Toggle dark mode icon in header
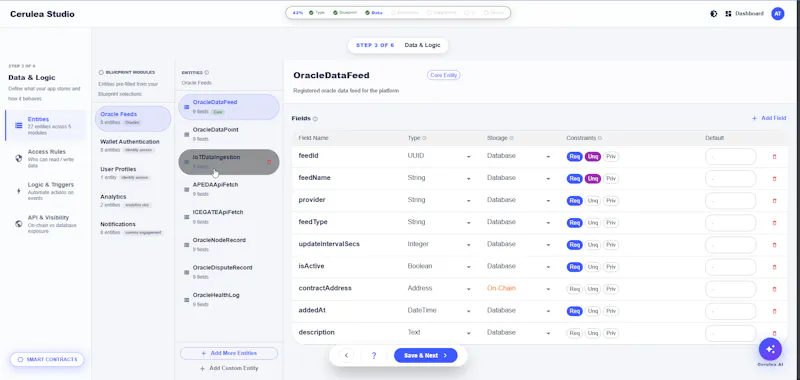Screen dimensions: 800x380 click(714, 14)
